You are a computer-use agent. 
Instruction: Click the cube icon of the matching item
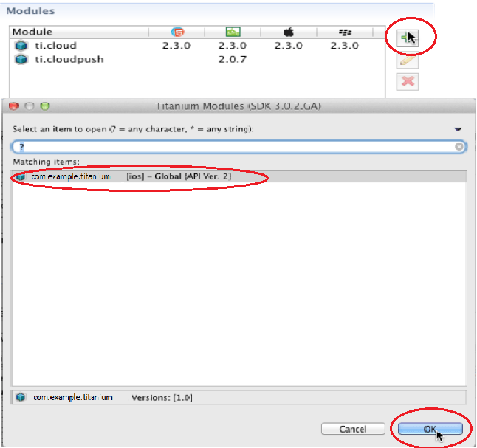pos(21,176)
